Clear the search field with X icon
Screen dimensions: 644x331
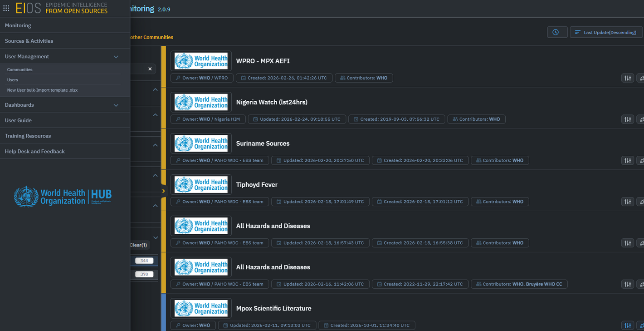[150, 69]
